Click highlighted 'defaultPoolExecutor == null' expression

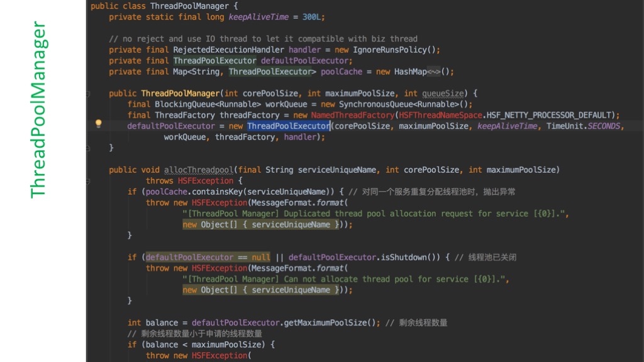pyautogui.click(x=208, y=257)
